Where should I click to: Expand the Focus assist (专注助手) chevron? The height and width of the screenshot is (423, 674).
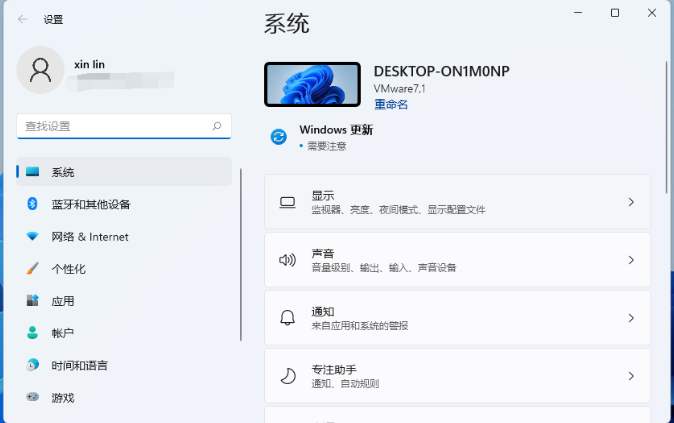pyautogui.click(x=631, y=376)
